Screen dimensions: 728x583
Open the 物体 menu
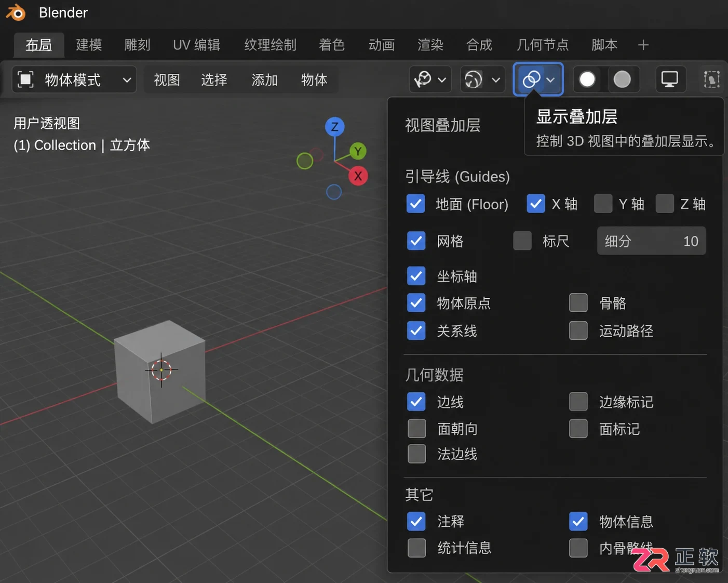click(314, 79)
